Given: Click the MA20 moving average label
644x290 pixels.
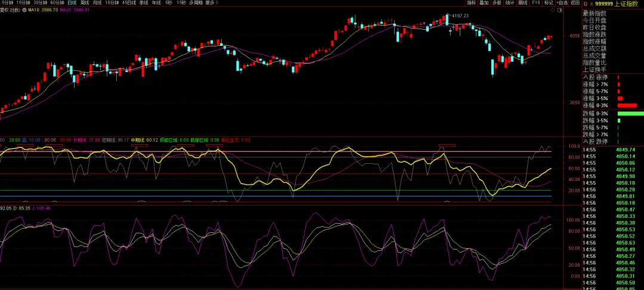Looking at the screenshot, I should tap(75, 10).
